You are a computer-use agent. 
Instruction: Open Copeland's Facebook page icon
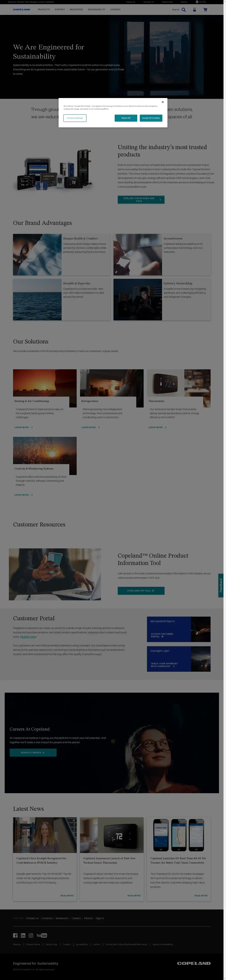pyautogui.click(x=15, y=935)
